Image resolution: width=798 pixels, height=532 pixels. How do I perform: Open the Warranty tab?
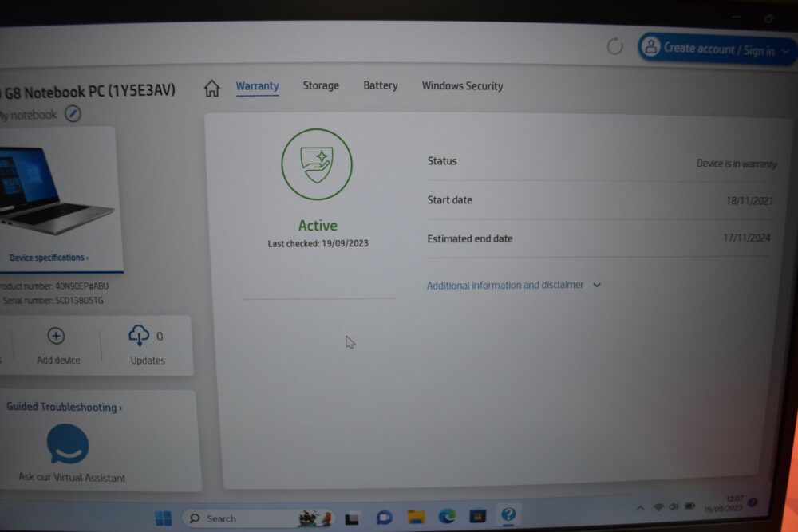257,86
